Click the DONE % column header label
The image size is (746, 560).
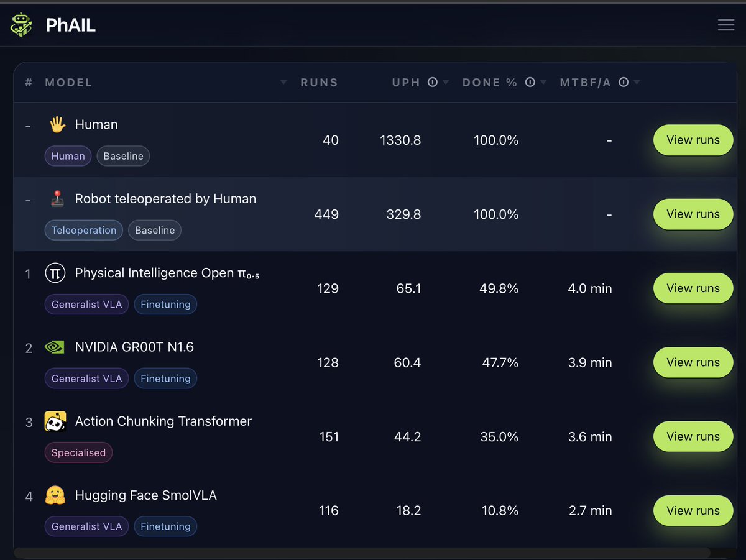coord(490,82)
